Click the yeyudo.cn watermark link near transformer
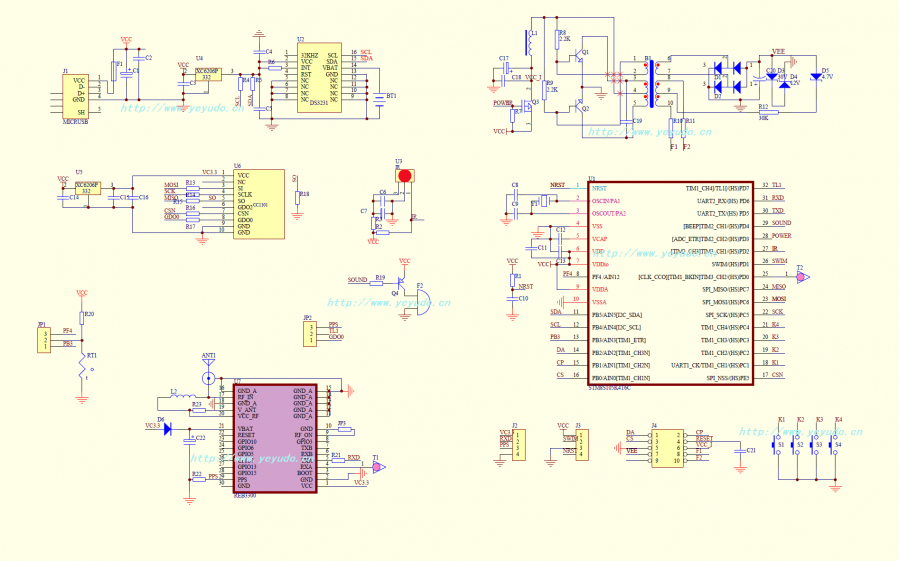The width and height of the screenshot is (899, 561). [648, 131]
